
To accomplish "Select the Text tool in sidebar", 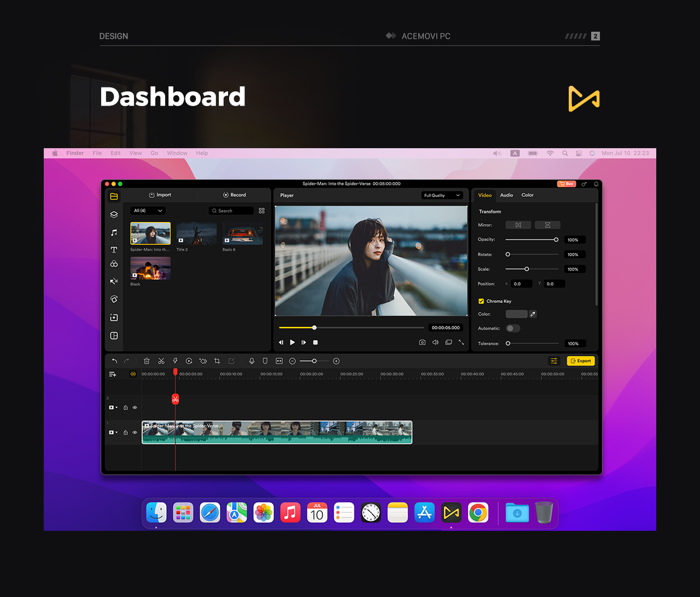I will pos(114,250).
